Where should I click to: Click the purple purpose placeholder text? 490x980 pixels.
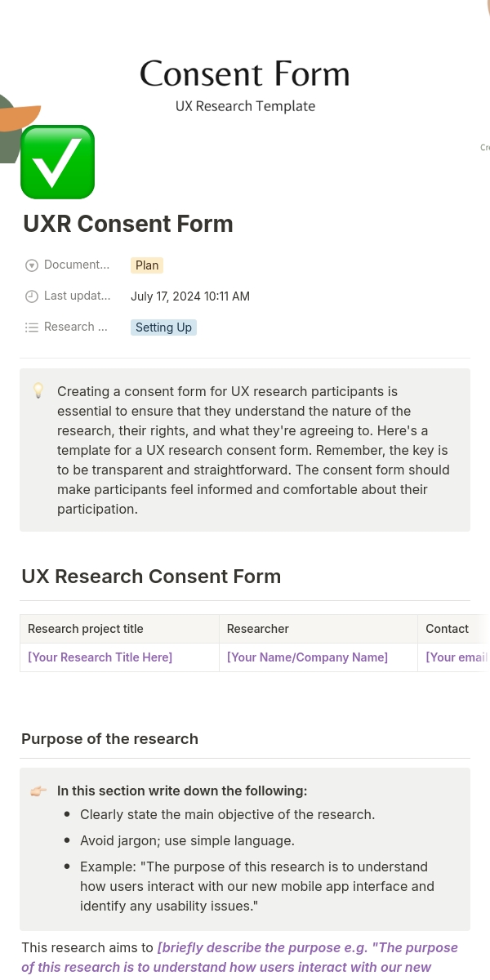[307, 948]
